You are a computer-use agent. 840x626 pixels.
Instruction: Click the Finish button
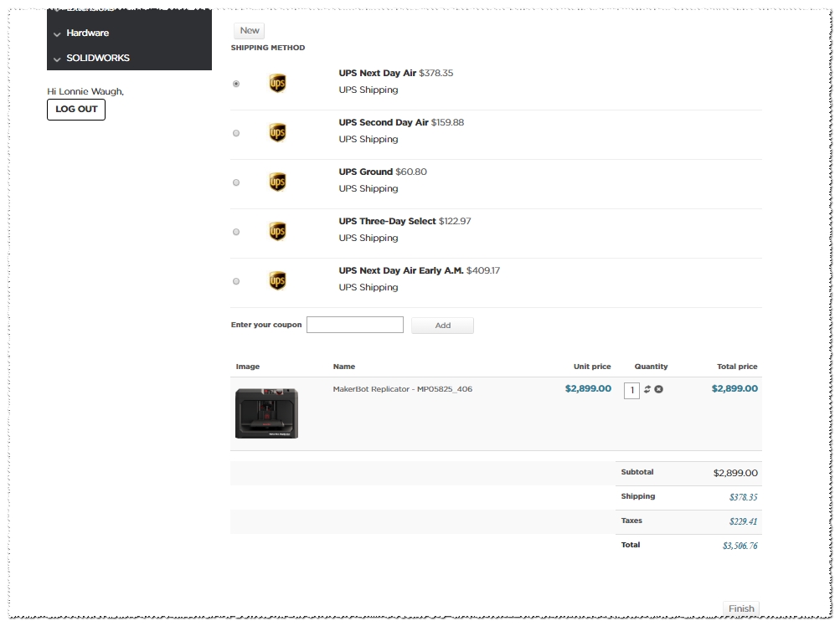coord(741,608)
